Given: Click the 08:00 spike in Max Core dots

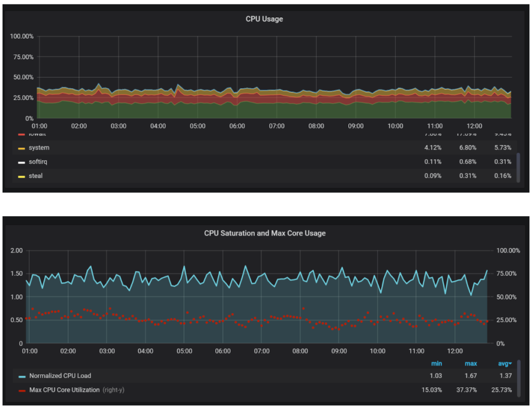Looking at the screenshot, I should (x=303, y=308).
